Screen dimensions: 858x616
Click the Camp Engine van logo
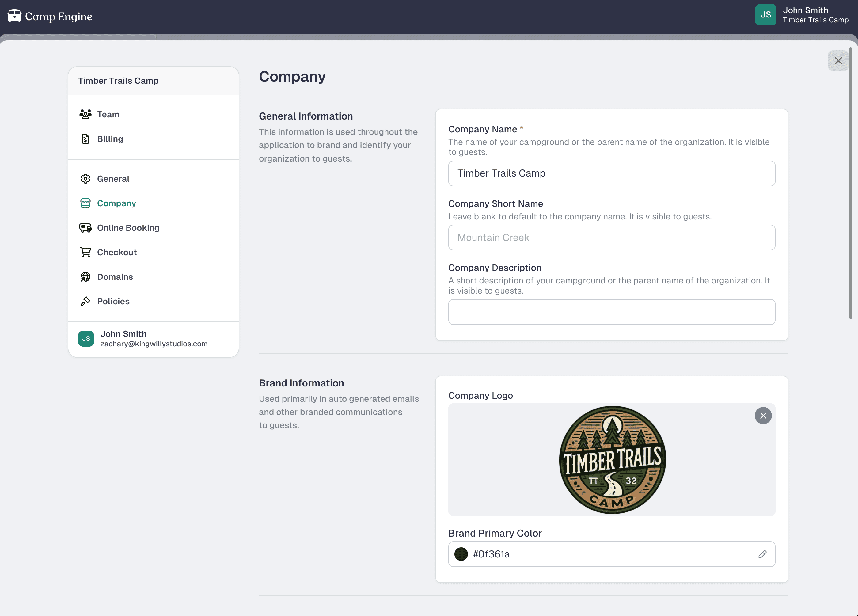(x=14, y=16)
